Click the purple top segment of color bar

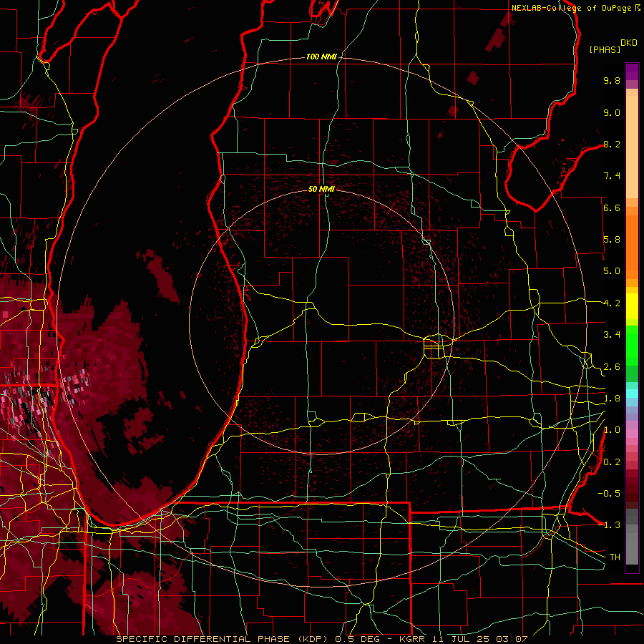[632, 72]
